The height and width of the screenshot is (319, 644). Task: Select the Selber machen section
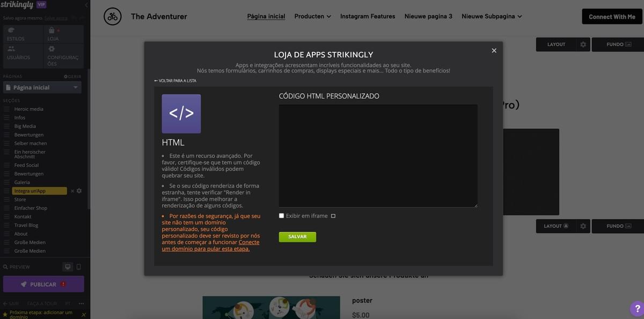31,143
